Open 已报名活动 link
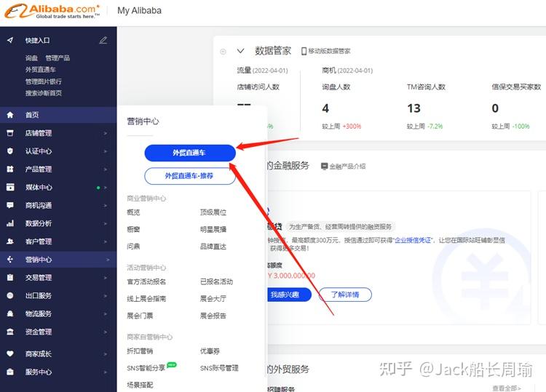The height and width of the screenshot is (392, 546). coord(216,281)
